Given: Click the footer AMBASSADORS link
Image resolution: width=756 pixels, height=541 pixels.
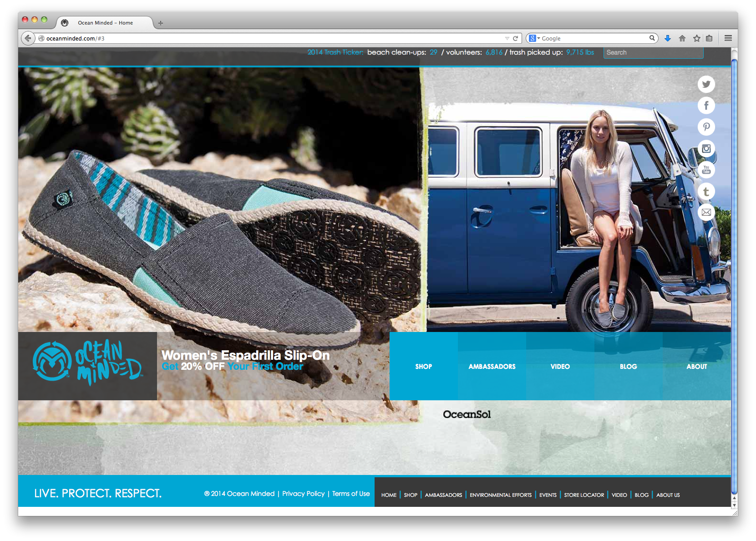Looking at the screenshot, I should pyautogui.click(x=443, y=495).
